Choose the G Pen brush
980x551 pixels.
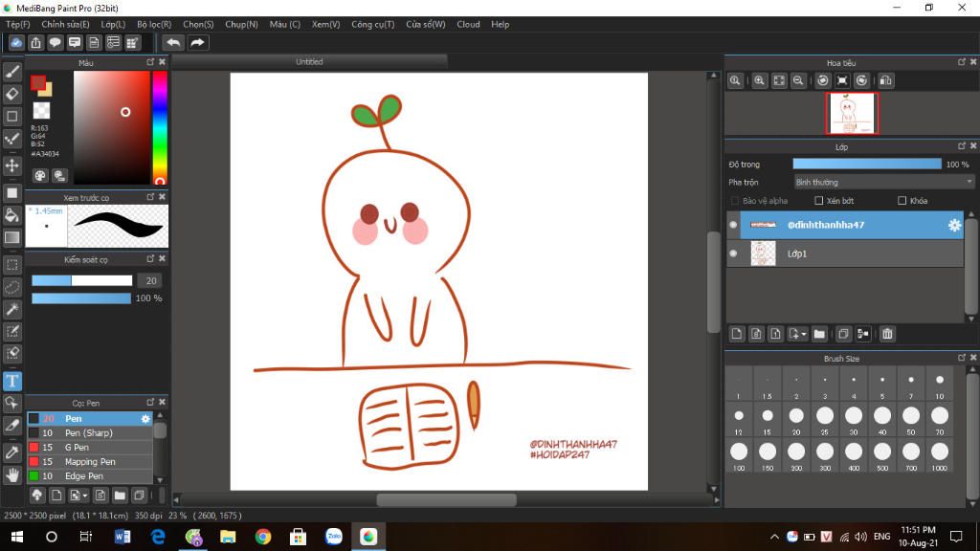tap(77, 447)
